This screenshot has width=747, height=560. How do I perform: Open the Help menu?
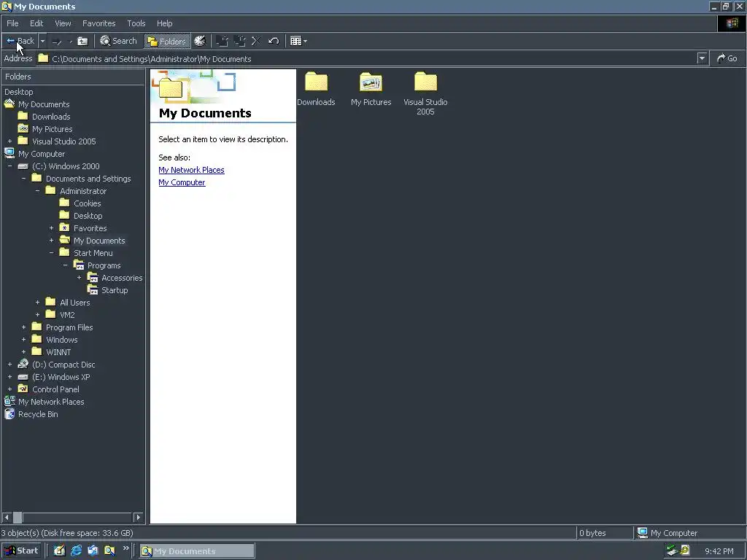tap(164, 23)
